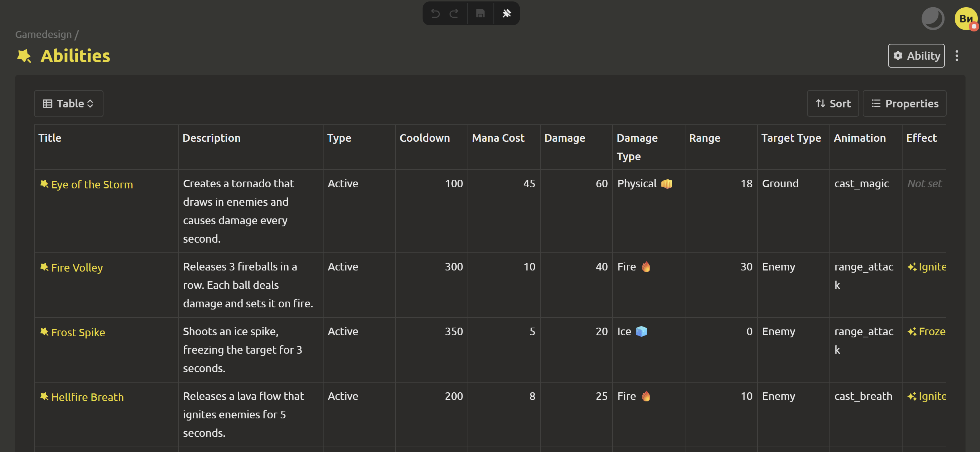Click the Abilities page star icon
This screenshot has height=452, width=980.
24,56
